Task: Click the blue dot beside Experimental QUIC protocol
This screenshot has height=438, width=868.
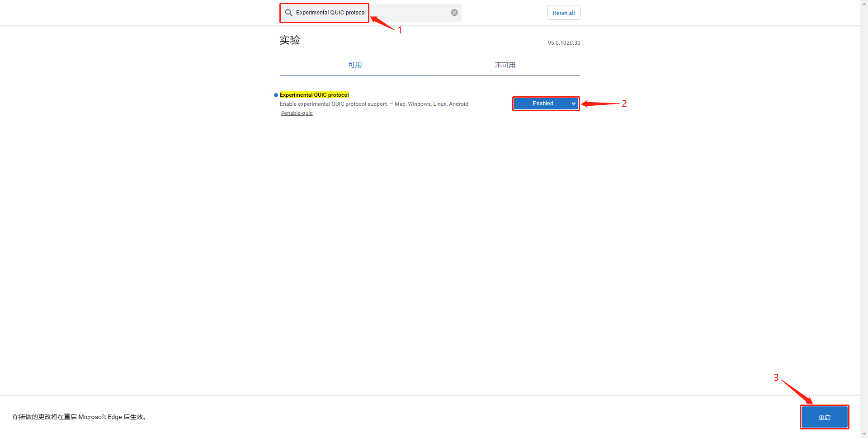Action: (x=276, y=95)
